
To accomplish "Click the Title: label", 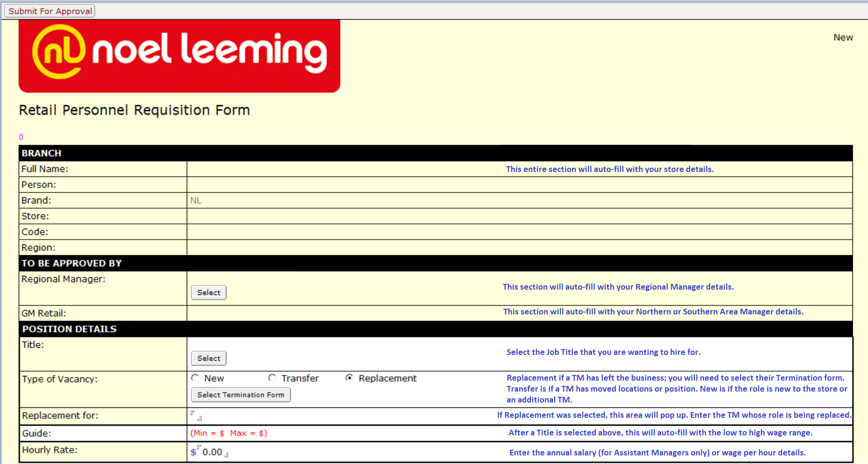I will [33, 345].
